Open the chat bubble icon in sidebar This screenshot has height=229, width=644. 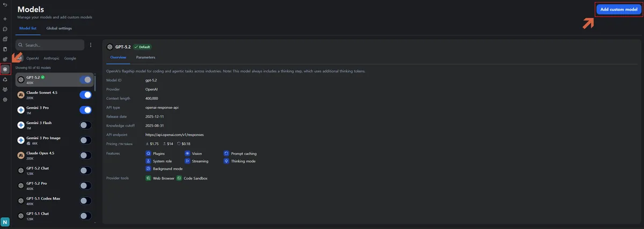5,29
